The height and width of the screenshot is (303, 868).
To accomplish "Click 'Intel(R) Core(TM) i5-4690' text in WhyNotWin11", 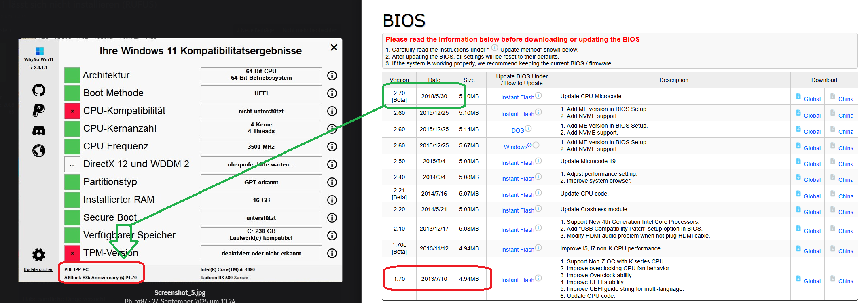I will pyautogui.click(x=228, y=269).
